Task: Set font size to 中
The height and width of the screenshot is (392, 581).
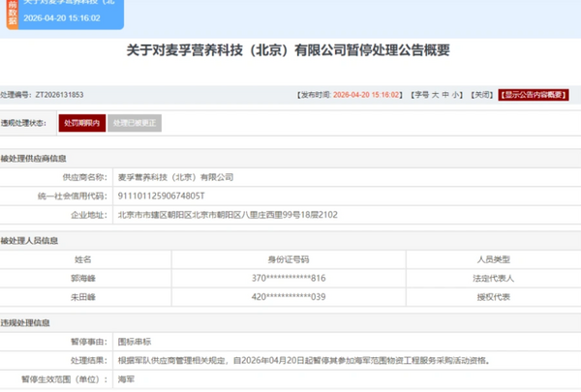Action: click(444, 95)
